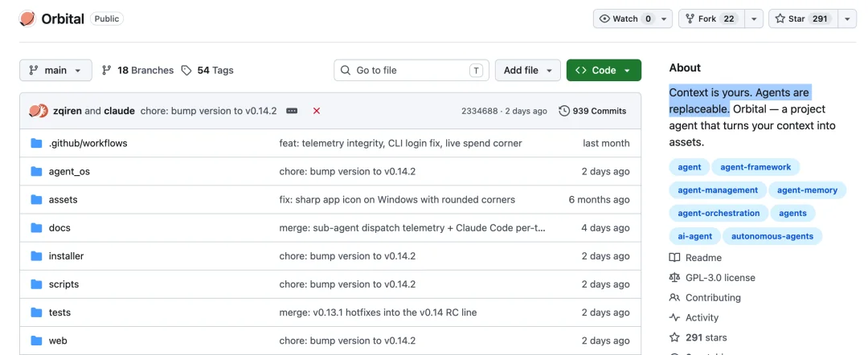This screenshot has width=868, height=355.
Task: View 18 Branches link
Action: (138, 70)
